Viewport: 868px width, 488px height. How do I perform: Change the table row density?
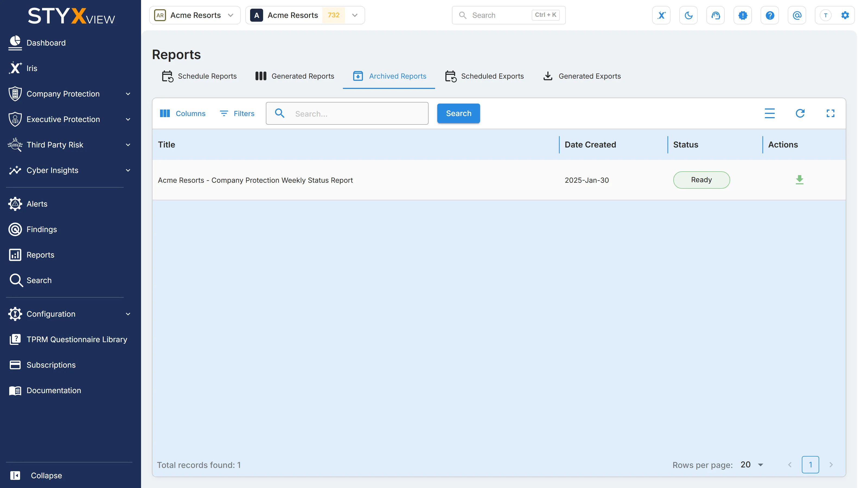pyautogui.click(x=770, y=114)
